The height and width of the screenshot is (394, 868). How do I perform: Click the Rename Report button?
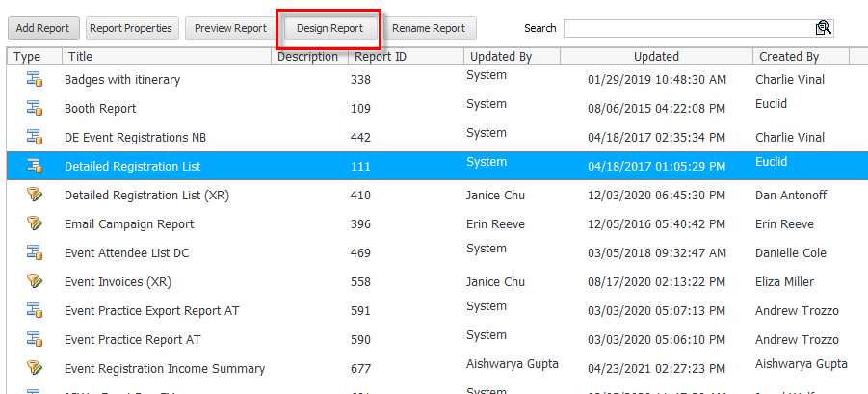click(429, 28)
